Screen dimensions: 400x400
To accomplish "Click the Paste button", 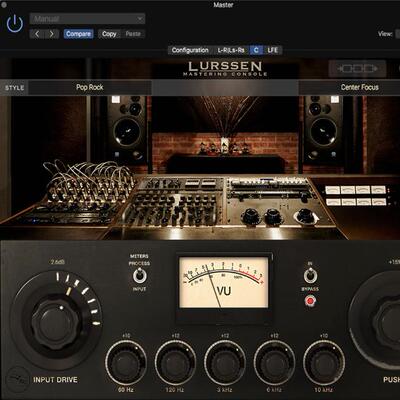I will 133,34.
